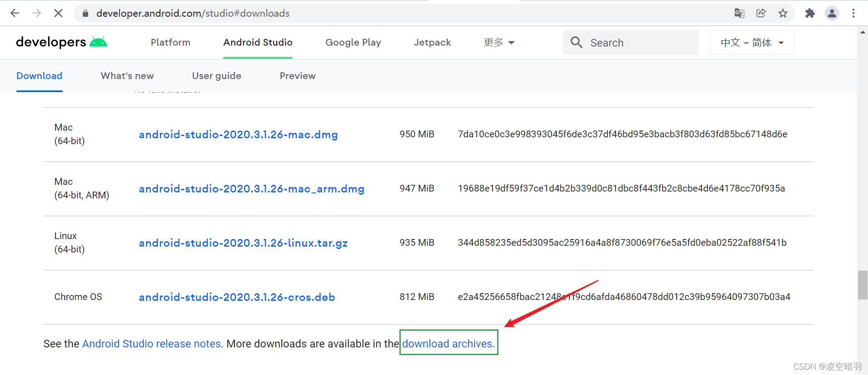
Task: Expand the 更多 dropdown menu
Action: (499, 42)
